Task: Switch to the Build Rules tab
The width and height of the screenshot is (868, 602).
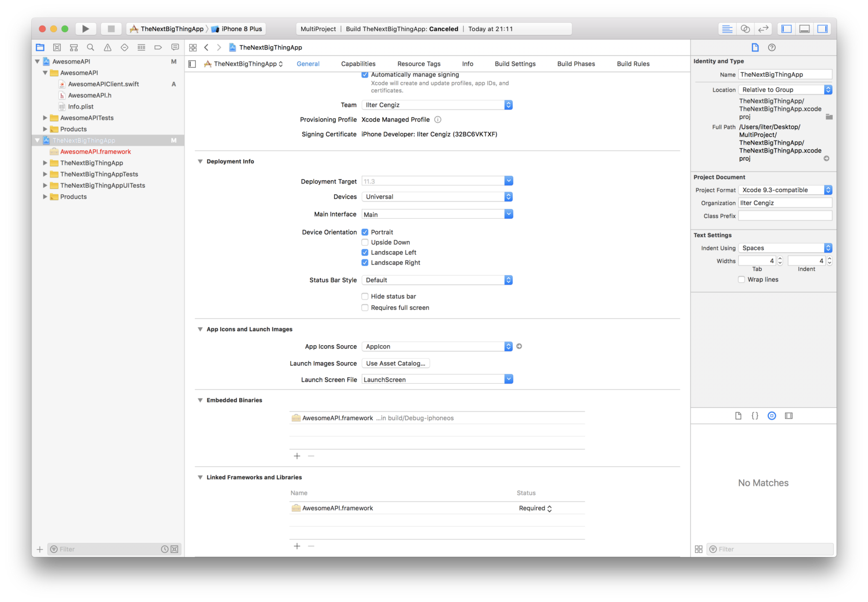Action: [x=633, y=64]
